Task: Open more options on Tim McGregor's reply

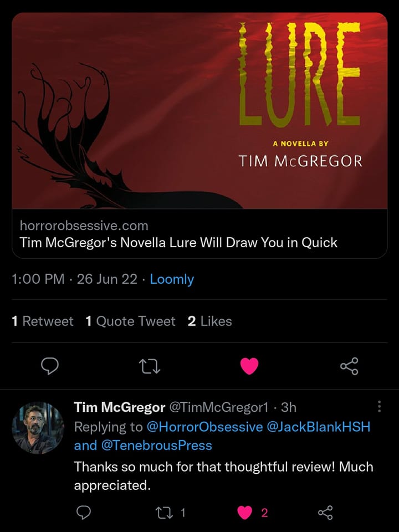Action: 379,406
